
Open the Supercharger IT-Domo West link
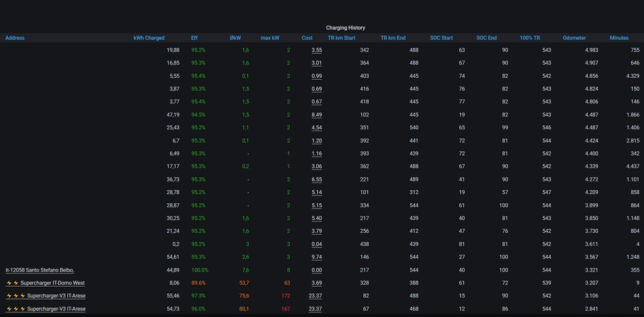[x=52, y=283]
